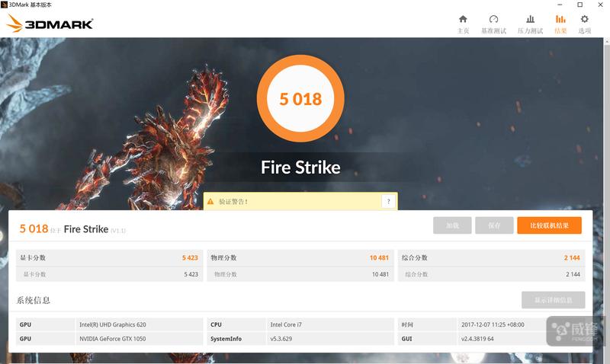Click the NVIDIA GeForce GTX 1050 entry
The width and height of the screenshot is (610, 364).
pyautogui.click(x=113, y=339)
